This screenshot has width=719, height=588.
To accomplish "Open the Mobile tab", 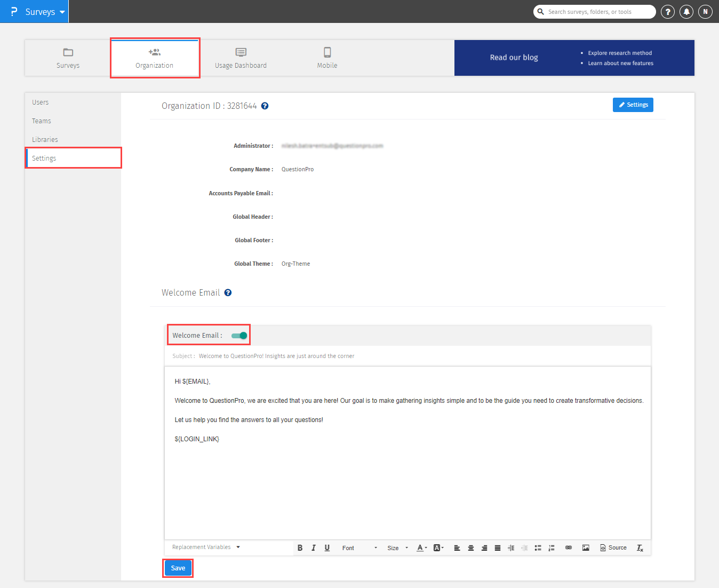I will [x=327, y=58].
